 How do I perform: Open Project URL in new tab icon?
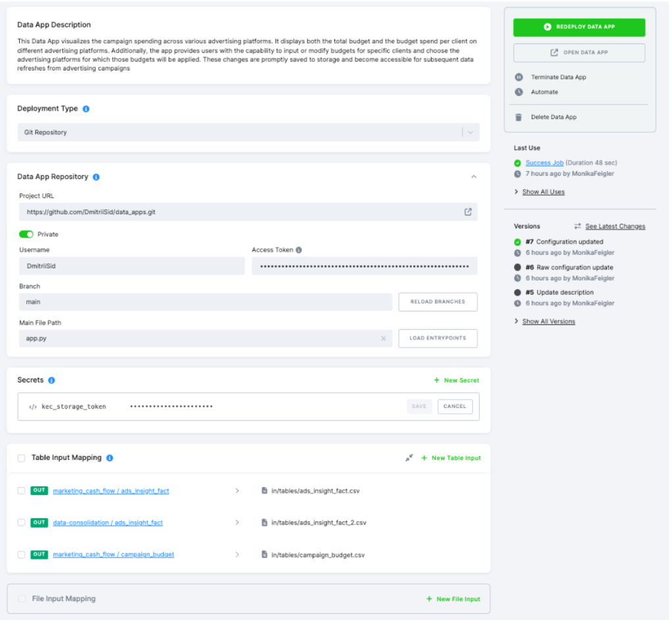468,212
